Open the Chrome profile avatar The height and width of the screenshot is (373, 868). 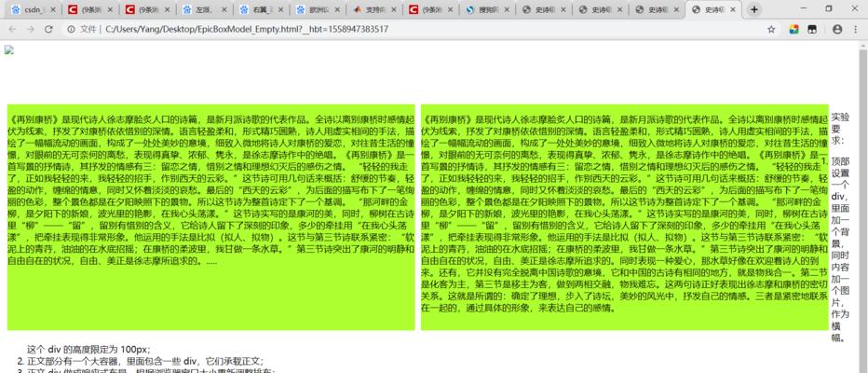(x=837, y=30)
